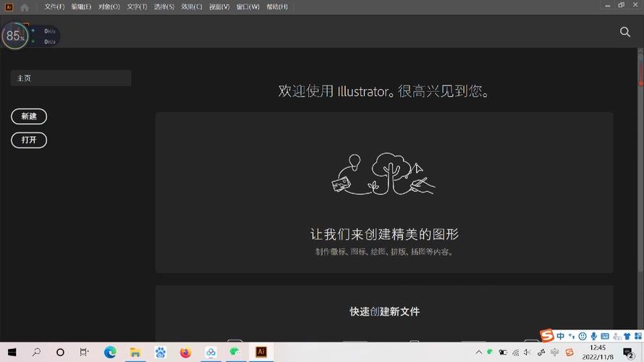This screenshot has height=362, width=644.
Task: Open Firefox from the taskbar
Action: (x=185, y=353)
